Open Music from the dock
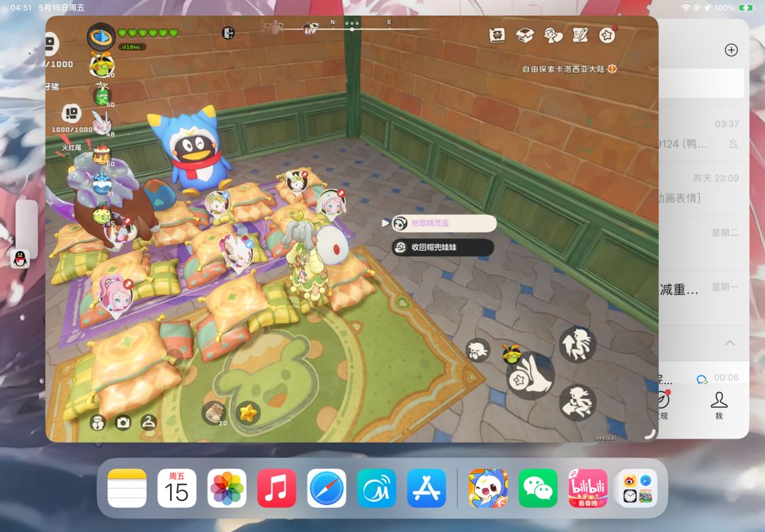 (277, 488)
